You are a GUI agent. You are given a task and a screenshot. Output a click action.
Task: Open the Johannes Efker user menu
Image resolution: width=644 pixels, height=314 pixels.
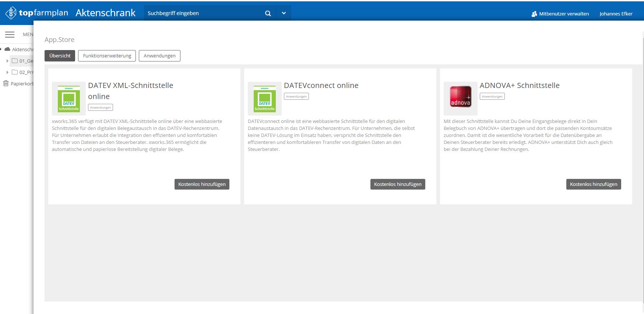tap(616, 14)
